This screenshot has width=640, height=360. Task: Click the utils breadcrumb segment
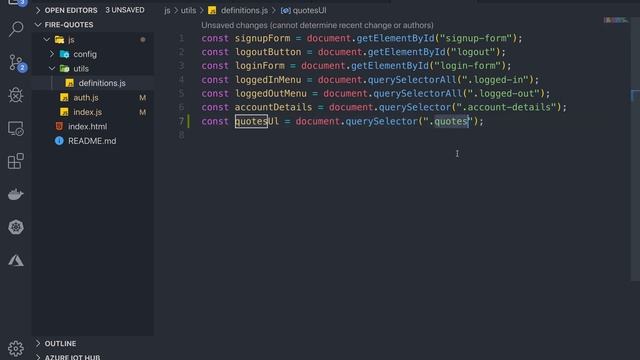[x=188, y=11]
